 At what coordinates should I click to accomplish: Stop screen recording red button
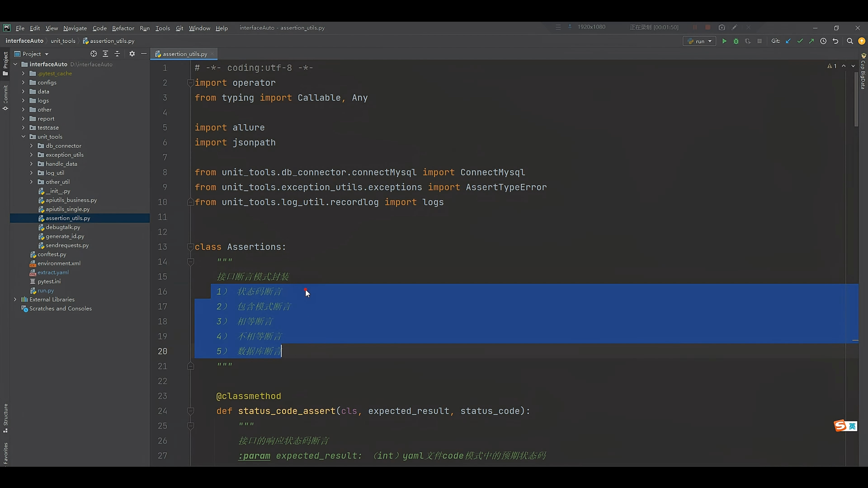point(708,28)
